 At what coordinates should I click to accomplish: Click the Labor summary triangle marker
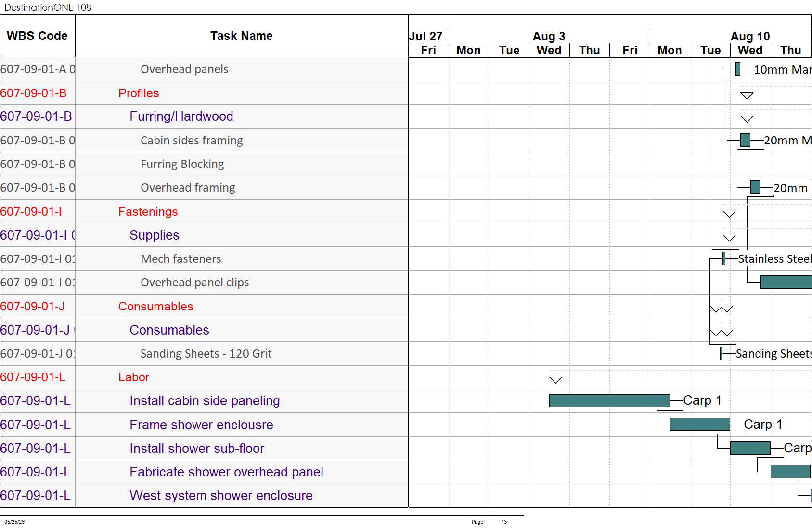(x=556, y=380)
